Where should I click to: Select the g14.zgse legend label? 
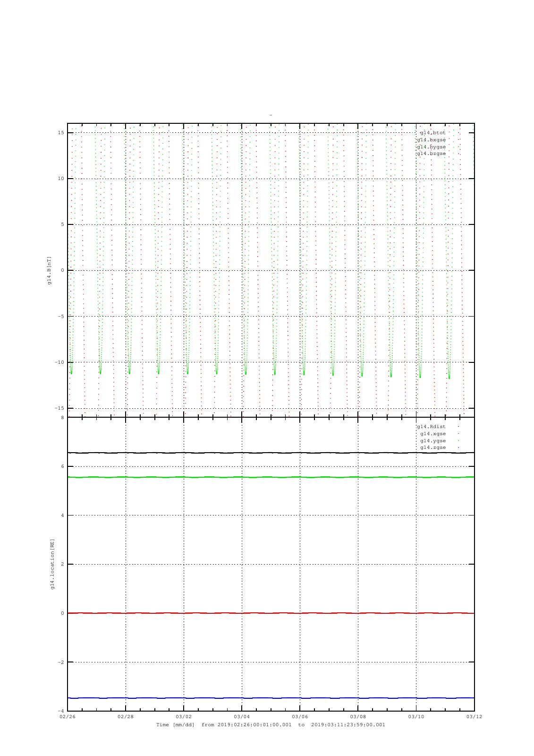point(432,447)
